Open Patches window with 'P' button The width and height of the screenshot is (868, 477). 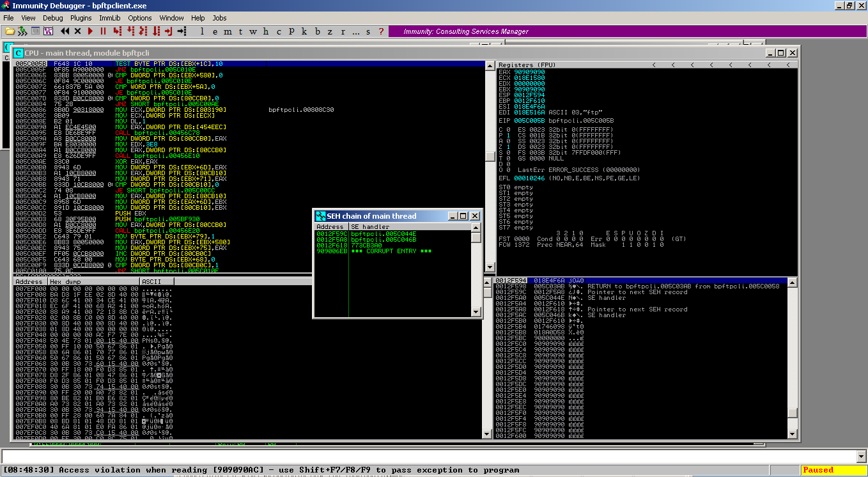291,31
